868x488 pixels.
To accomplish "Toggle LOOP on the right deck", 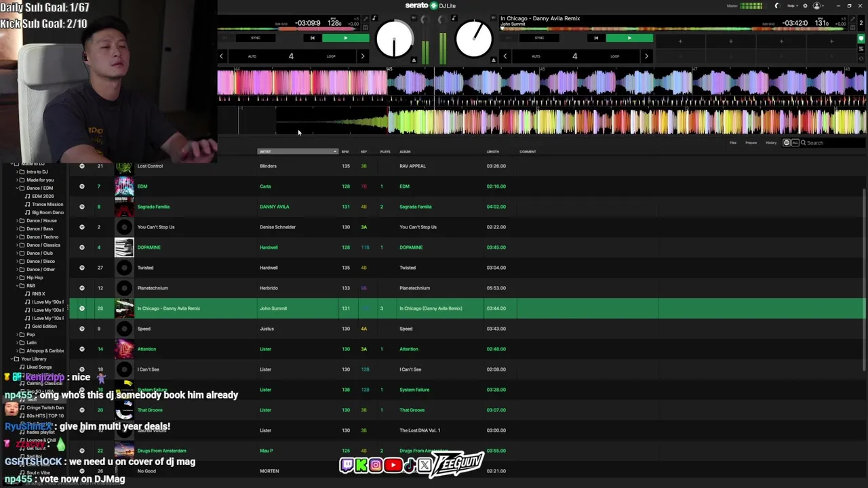I will [614, 56].
